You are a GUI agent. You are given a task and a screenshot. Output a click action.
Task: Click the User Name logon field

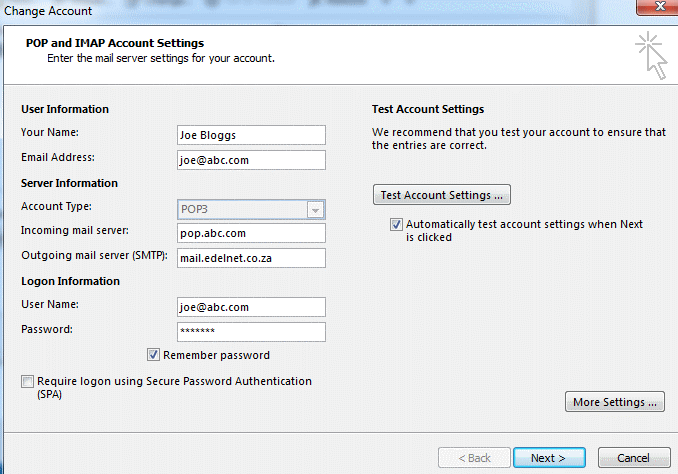point(251,307)
